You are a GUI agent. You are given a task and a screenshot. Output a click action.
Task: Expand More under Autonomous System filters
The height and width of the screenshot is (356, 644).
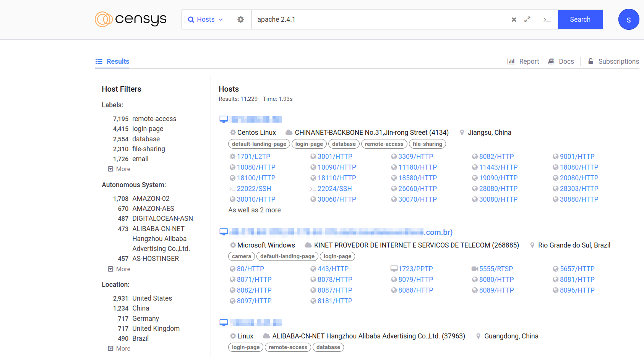pyautogui.click(x=119, y=269)
